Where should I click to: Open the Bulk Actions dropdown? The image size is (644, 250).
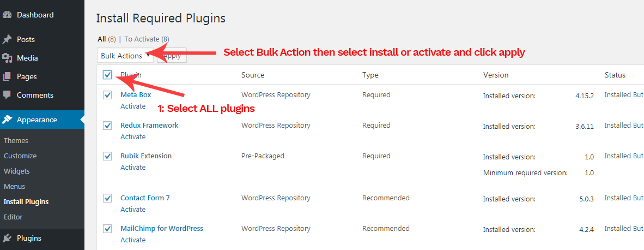[125, 56]
